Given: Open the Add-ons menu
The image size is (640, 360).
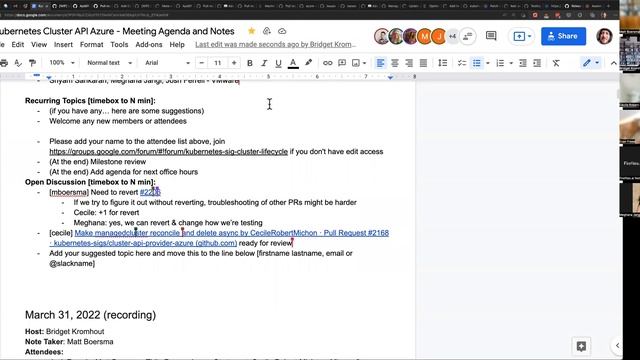Looking at the screenshot, I should 149,44.
